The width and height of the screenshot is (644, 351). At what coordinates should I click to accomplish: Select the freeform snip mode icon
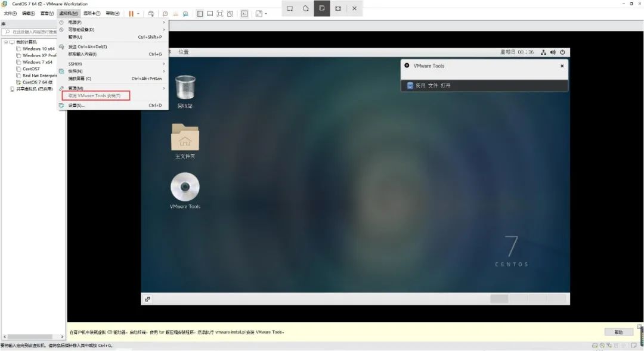click(306, 8)
